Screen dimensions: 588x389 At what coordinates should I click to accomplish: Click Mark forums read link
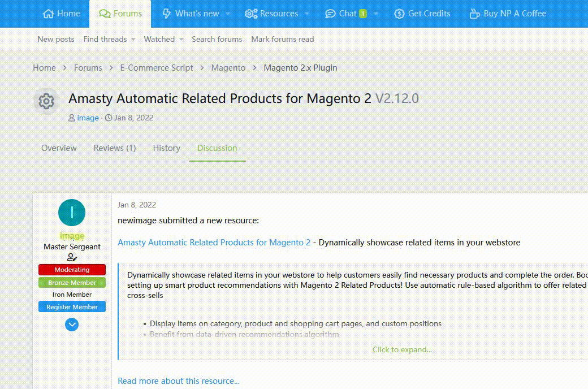click(x=282, y=39)
